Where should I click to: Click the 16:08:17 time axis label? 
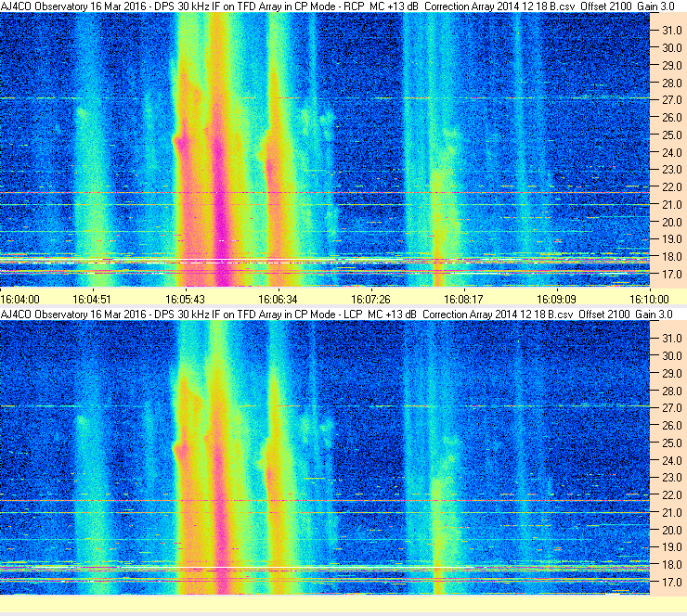pyautogui.click(x=463, y=300)
